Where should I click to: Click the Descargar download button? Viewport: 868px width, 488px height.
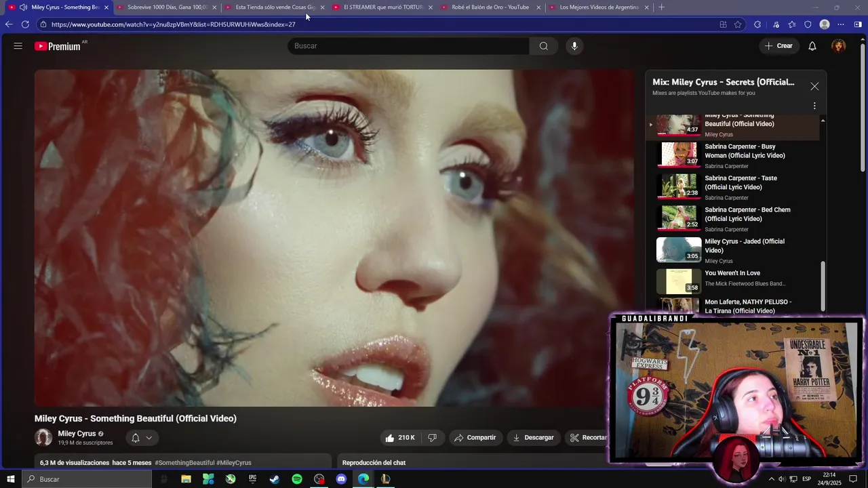533,438
